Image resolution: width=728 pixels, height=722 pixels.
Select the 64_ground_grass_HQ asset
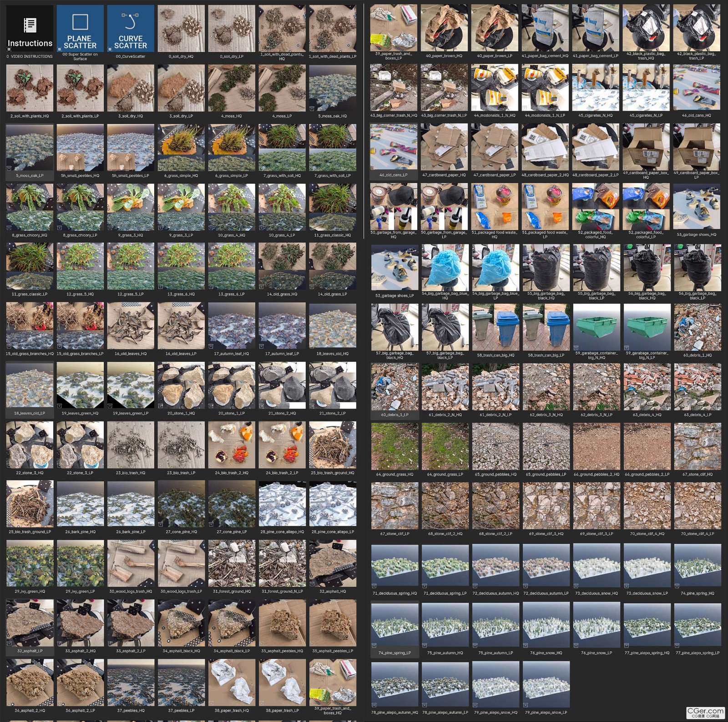click(x=394, y=446)
